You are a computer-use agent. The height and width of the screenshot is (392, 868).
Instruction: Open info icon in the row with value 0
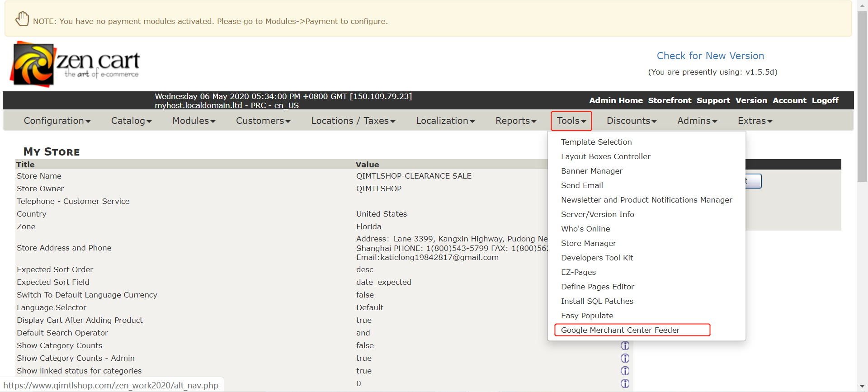pyautogui.click(x=625, y=383)
